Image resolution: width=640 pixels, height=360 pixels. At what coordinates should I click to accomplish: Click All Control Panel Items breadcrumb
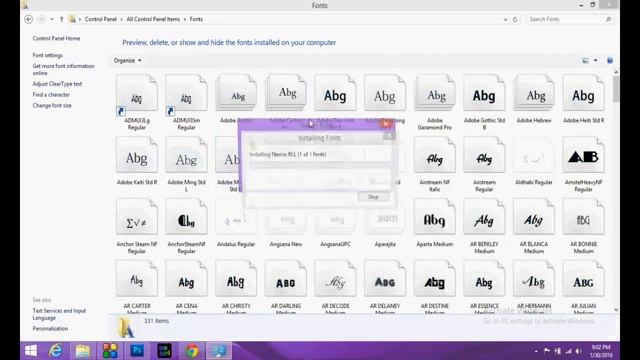153,19
